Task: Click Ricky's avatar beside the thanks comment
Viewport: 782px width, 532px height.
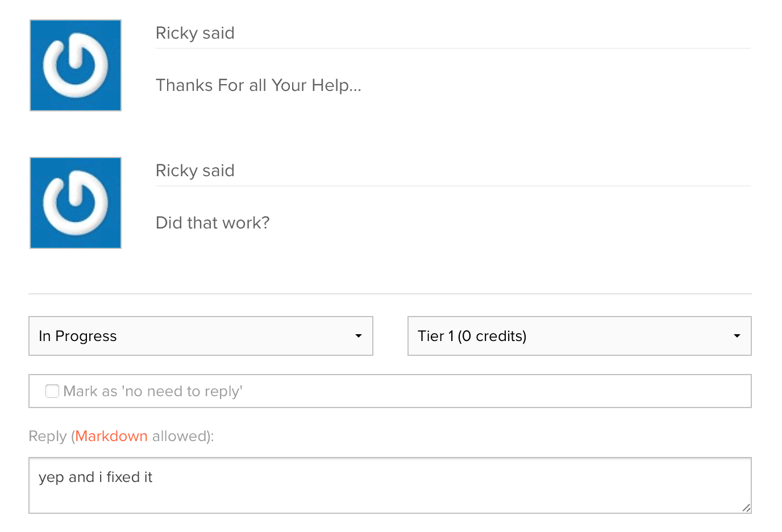Action: pyautogui.click(x=76, y=65)
